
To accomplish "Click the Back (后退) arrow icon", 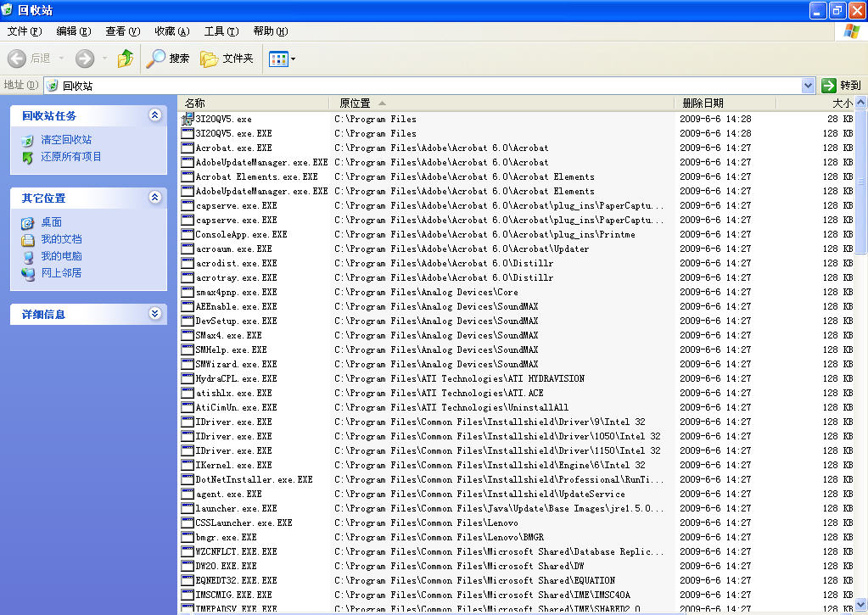I will (x=17, y=59).
